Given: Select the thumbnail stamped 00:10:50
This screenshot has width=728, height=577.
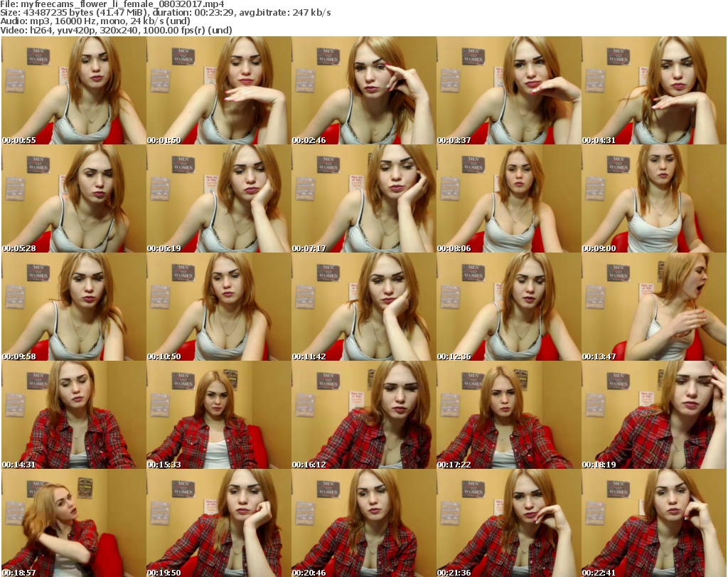Looking at the screenshot, I should pos(219,307).
